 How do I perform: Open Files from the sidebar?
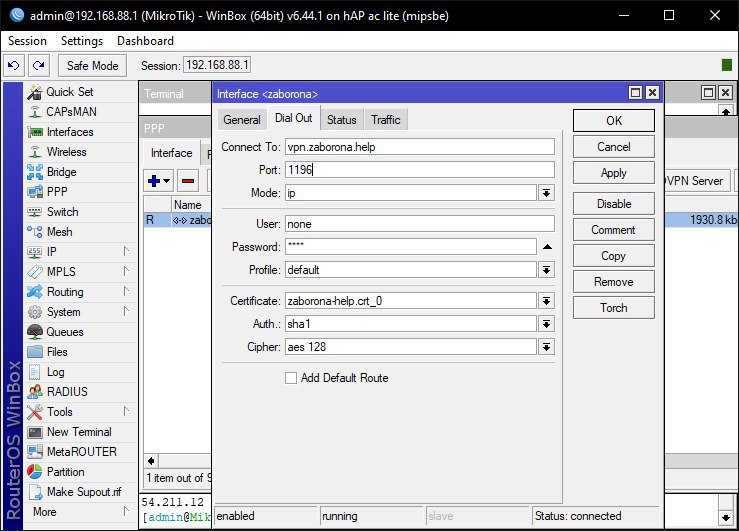[81, 352]
